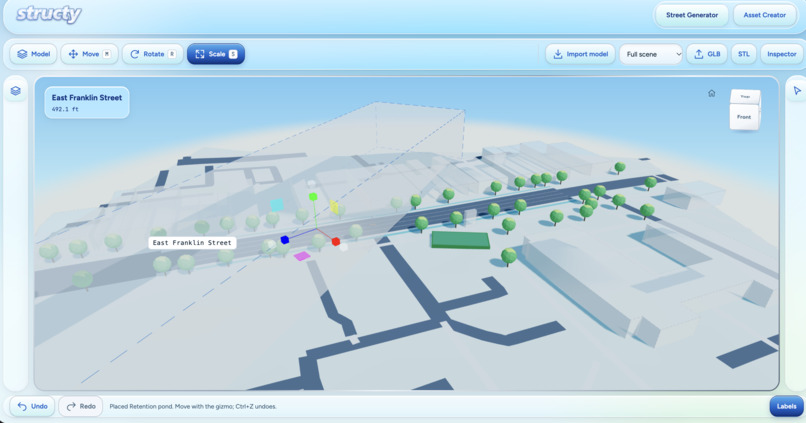This screenshot has height=423, width=806.
Task: Undo the last action
Action: pyautogui.click(x=32, y=406)
